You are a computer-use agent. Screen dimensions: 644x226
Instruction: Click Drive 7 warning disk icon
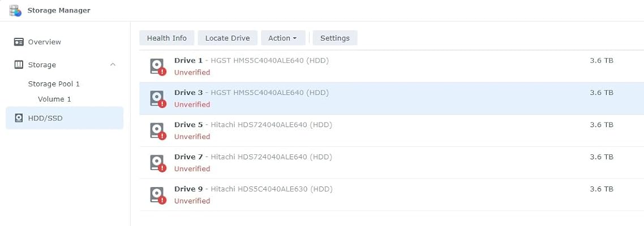point(157,163)
